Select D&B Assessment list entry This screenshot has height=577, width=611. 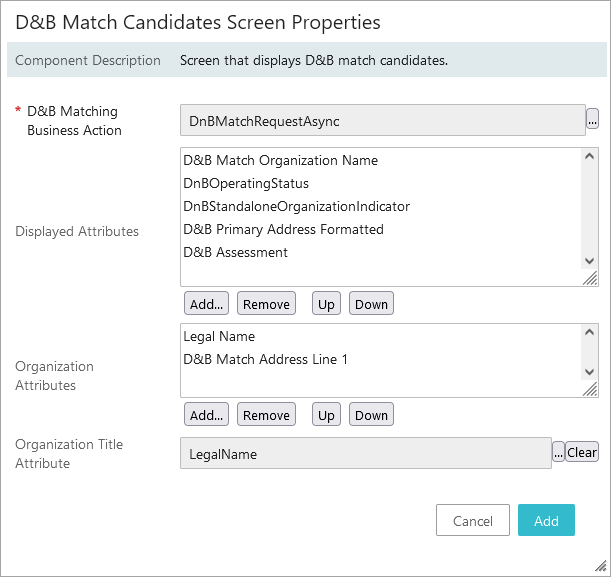[236, 252]
